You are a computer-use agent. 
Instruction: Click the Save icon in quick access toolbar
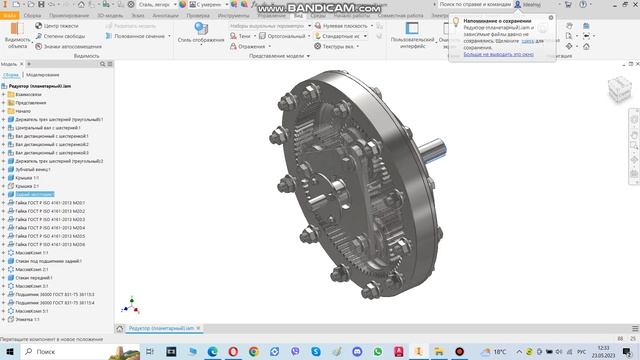coord(41,4)
